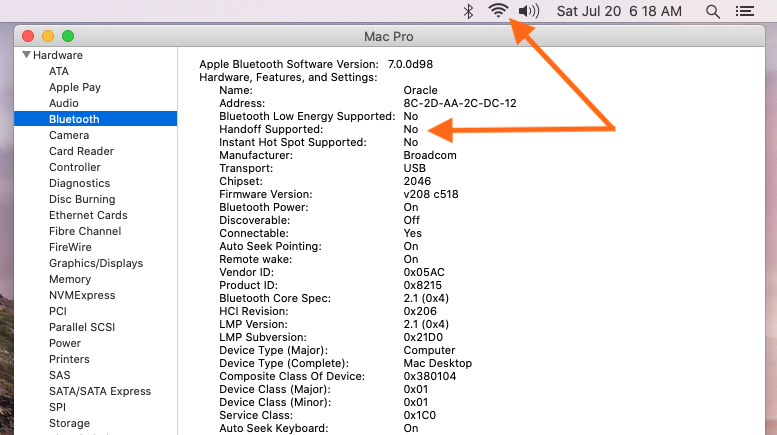Close the Mac Pro window
This screenshot has width=777, height=435.
[28, 36]
